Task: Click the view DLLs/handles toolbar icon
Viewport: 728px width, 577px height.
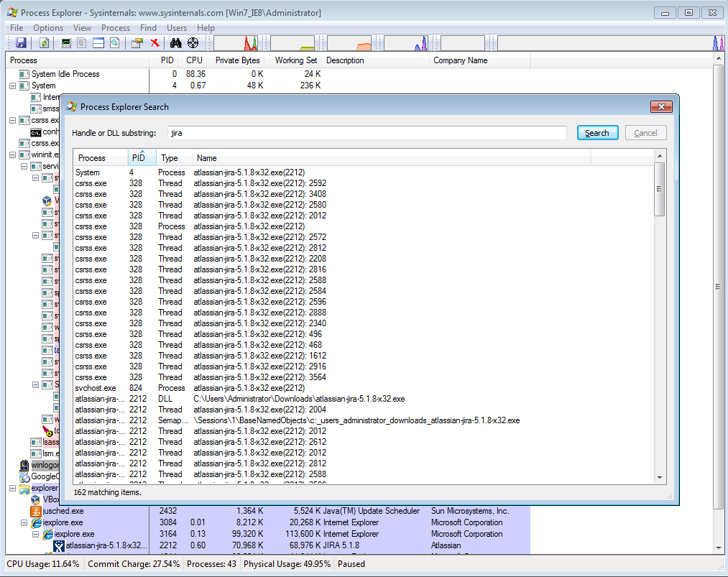Action: point(114,43)
